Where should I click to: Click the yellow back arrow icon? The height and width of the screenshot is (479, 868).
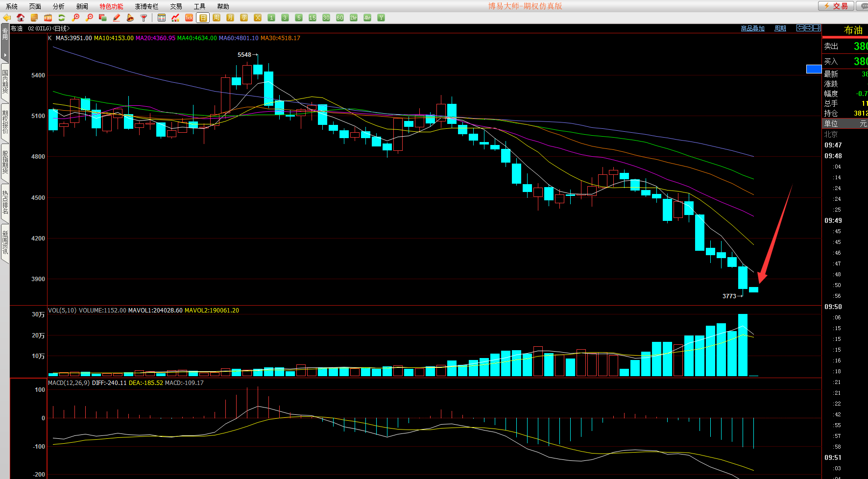[7, 18]
